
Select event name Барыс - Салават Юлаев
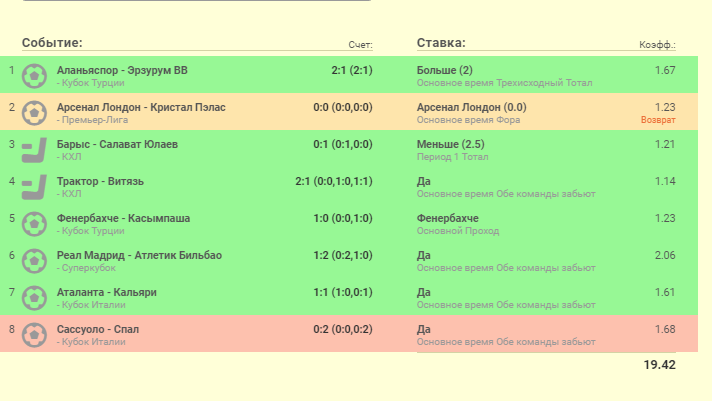pyautogui.click(x=117, y=144)
